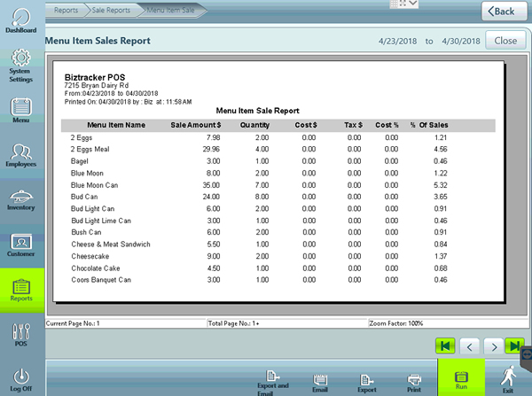Select the Reports sidebar icon
Viewport: 532px width, 396px height.
click(21, 291)
